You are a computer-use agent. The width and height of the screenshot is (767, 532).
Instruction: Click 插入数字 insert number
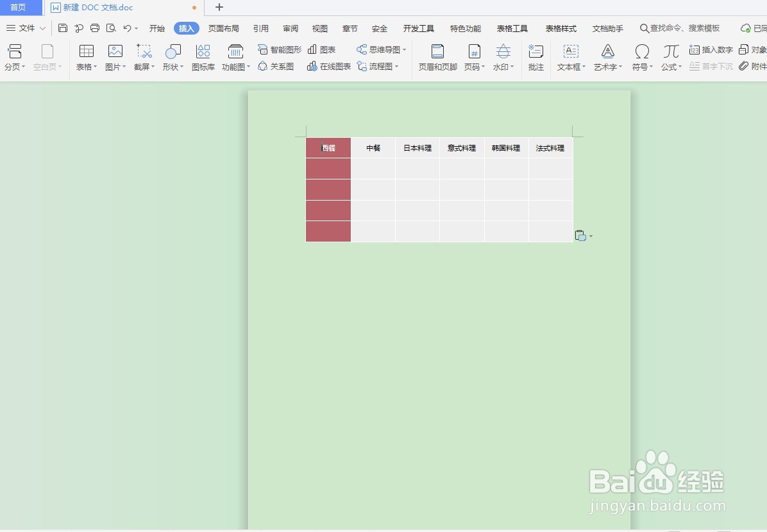click(711, 49)
